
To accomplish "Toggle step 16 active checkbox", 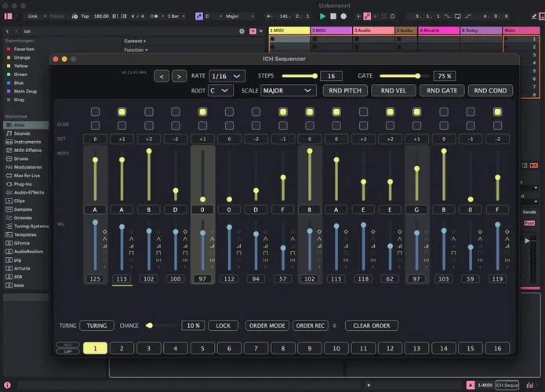I will pos(497,112).
